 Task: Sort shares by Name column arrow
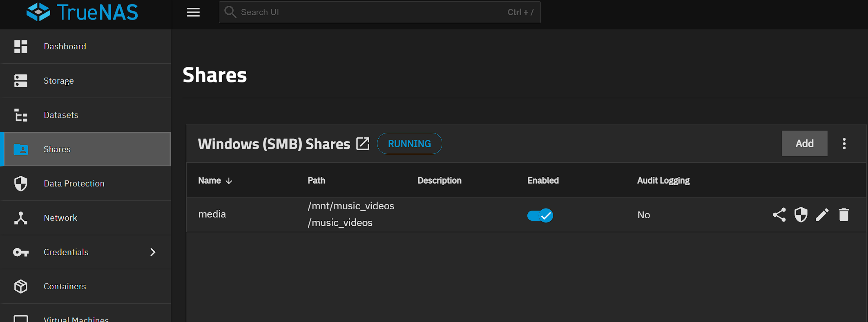click(229, 181)
